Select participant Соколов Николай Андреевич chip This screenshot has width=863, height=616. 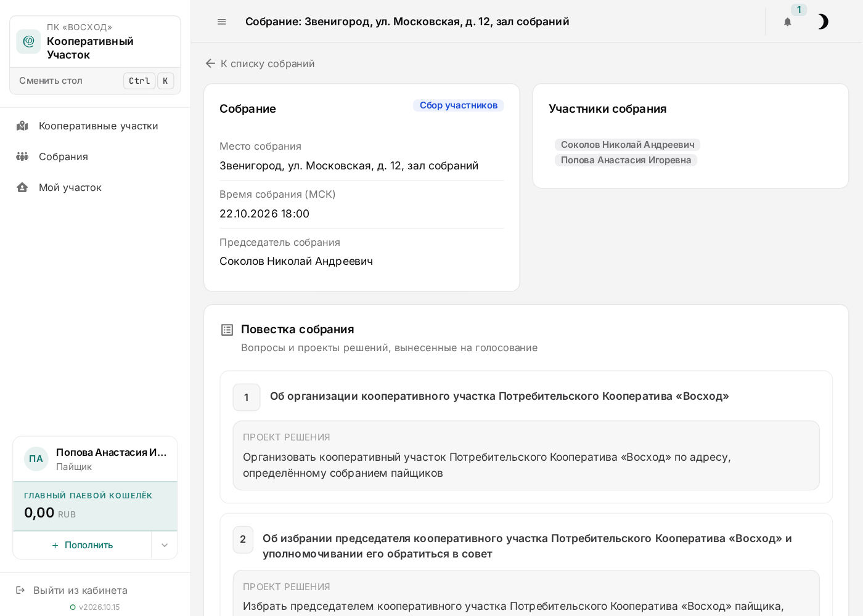[x=628, y=145]
